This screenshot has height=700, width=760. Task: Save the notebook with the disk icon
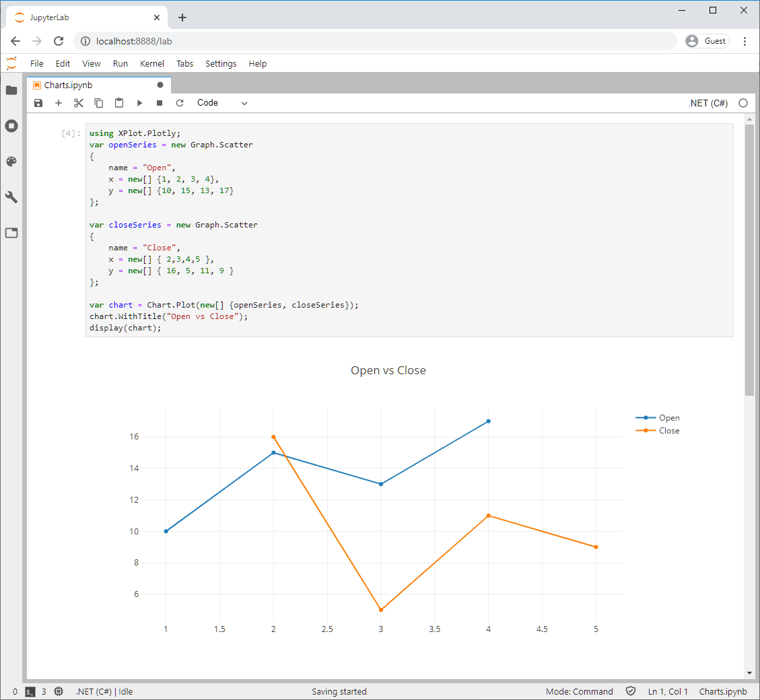coord(38,103)
